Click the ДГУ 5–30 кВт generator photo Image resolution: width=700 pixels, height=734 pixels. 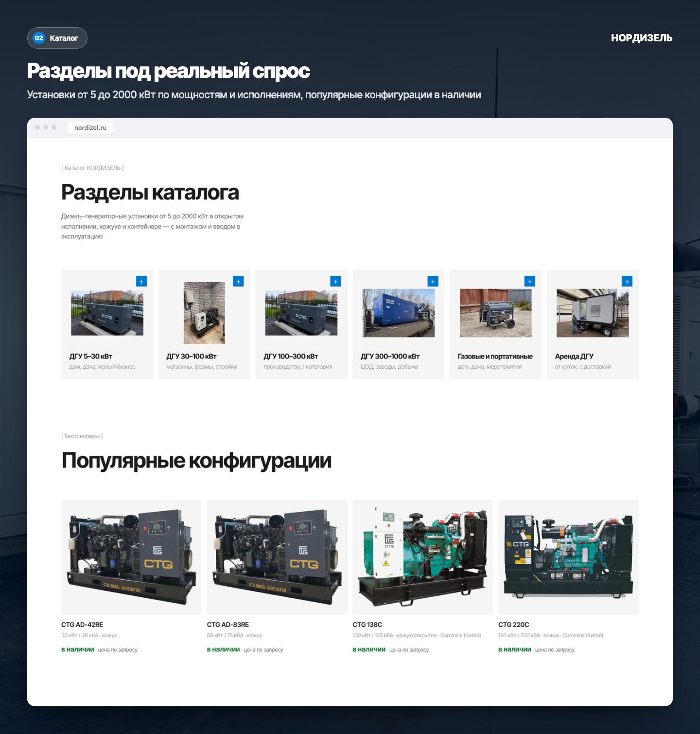point(107,313)
